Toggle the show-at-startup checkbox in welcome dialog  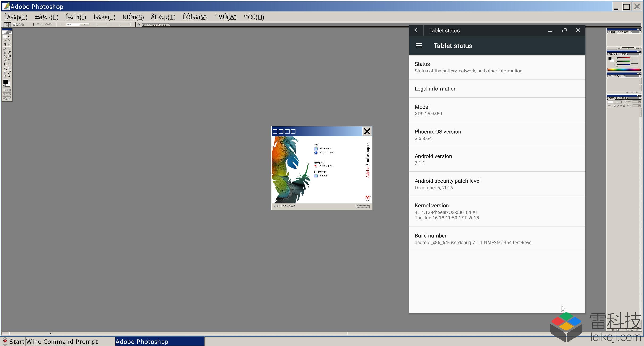pos(275,206)
